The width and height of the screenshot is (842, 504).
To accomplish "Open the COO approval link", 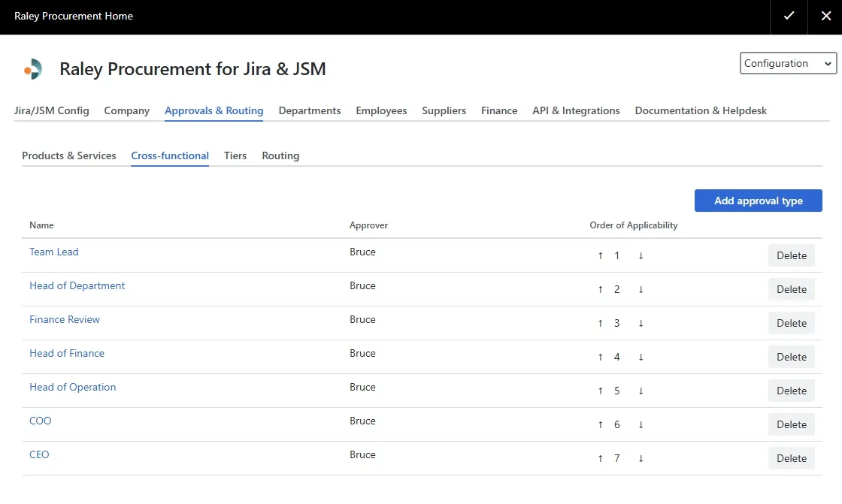I will [41, 421].
